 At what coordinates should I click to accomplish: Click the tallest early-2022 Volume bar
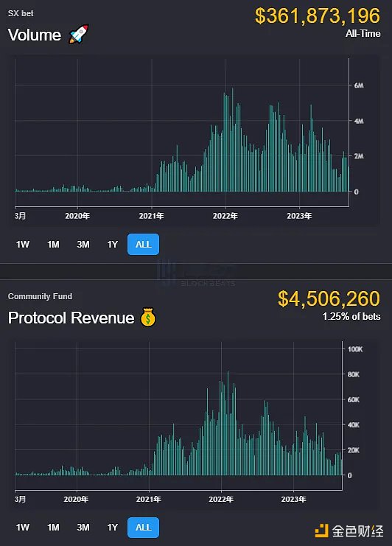point(233,140)
